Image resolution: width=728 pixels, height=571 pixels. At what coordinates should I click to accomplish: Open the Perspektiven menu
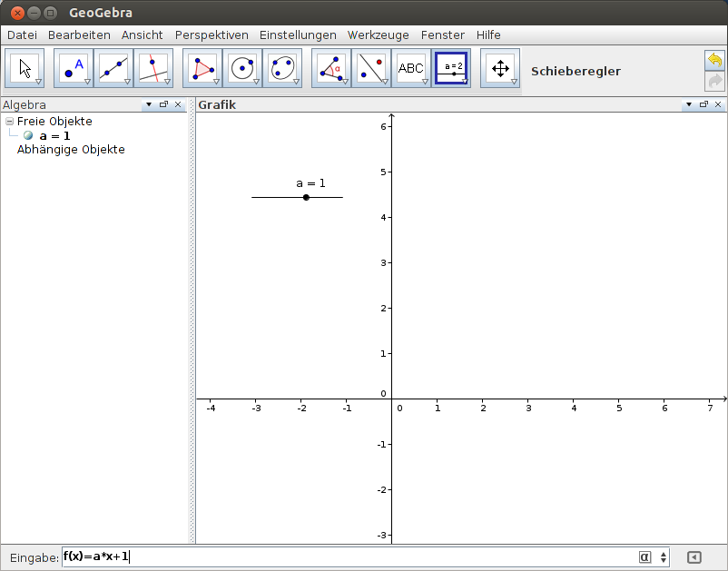coord(212,34)
